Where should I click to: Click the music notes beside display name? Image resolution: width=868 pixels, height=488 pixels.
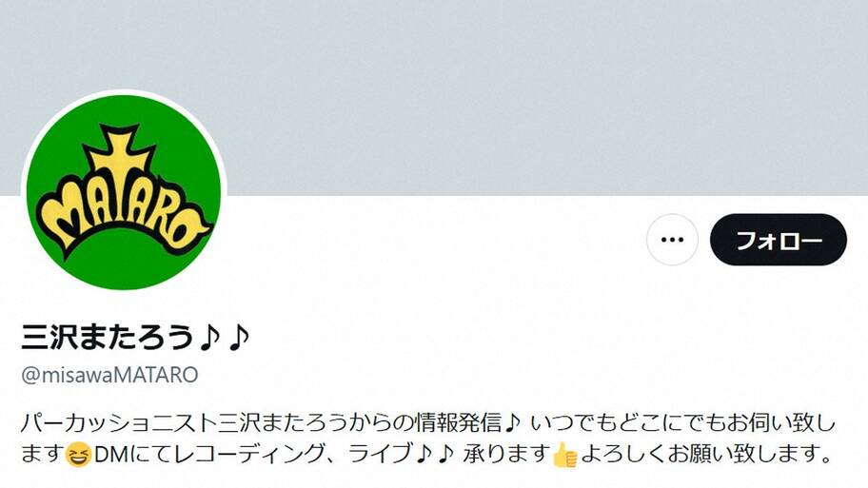225,338
